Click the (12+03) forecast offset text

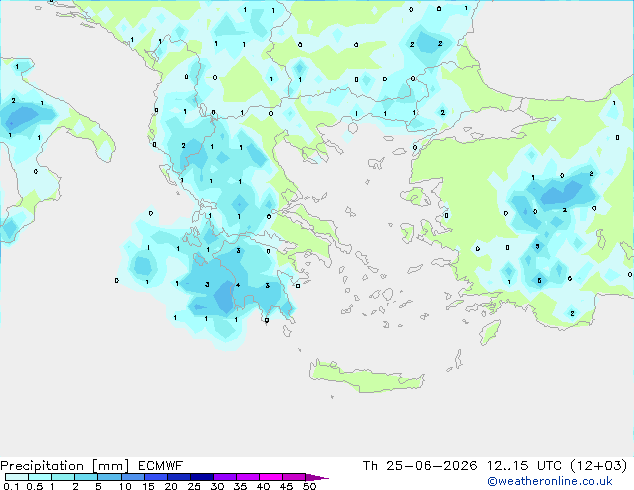click(598, 466)
